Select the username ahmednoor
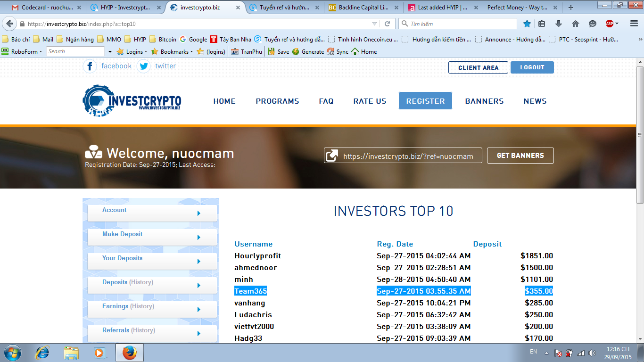The image size is (644, 362). [256, 268]
